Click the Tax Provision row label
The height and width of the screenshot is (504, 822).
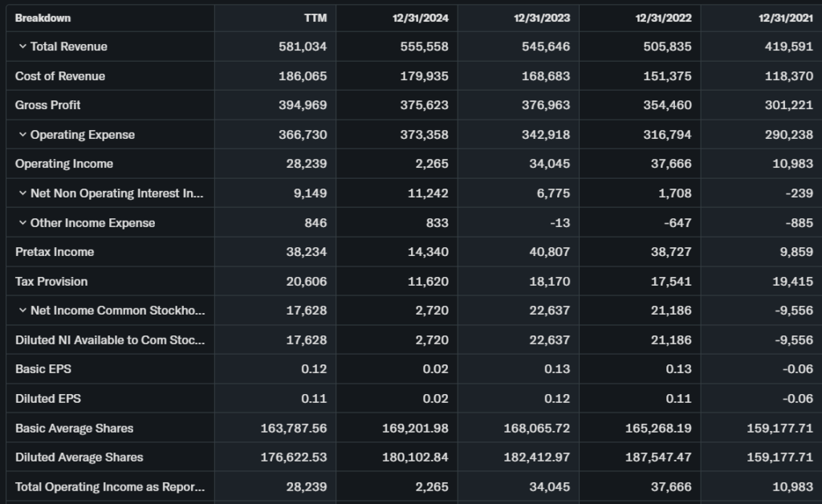click(51, 282)
